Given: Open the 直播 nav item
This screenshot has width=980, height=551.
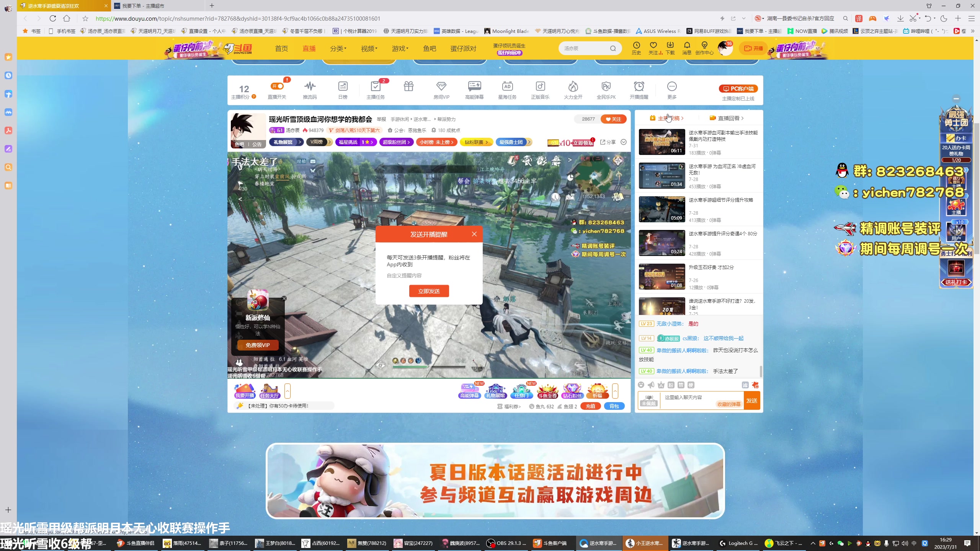Looking at the screenshot, I should point(309,49).
